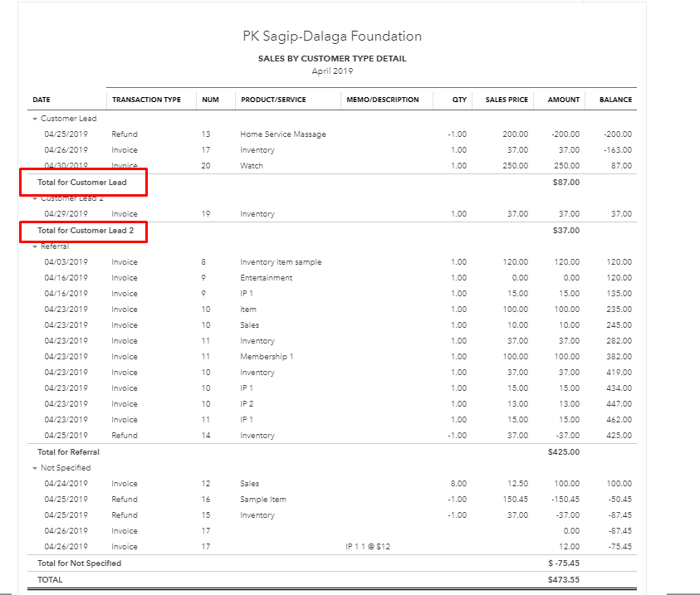Click the 462.00 balance value
The image size is (700, 595).
pyautogui.click(x=619, y=420)
